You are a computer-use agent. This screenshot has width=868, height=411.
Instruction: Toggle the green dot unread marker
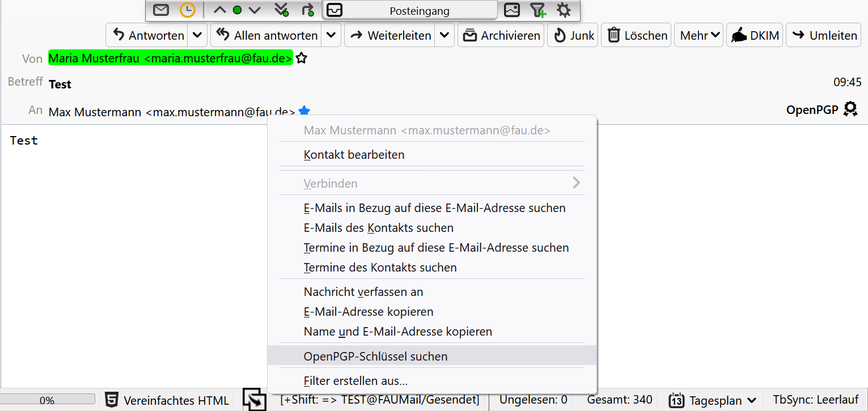237,10
